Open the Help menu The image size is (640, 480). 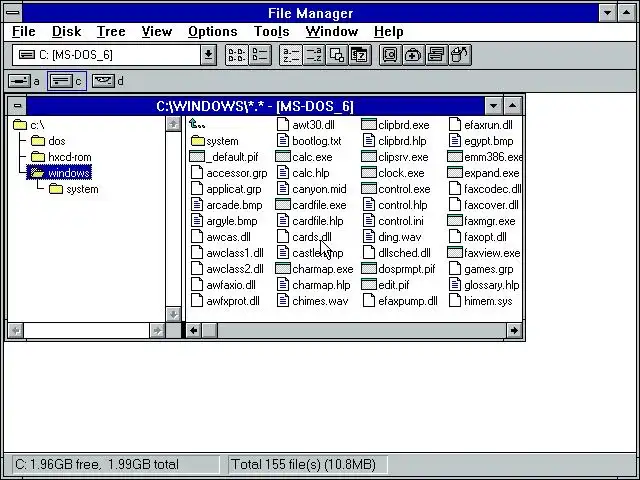[389, 31]
